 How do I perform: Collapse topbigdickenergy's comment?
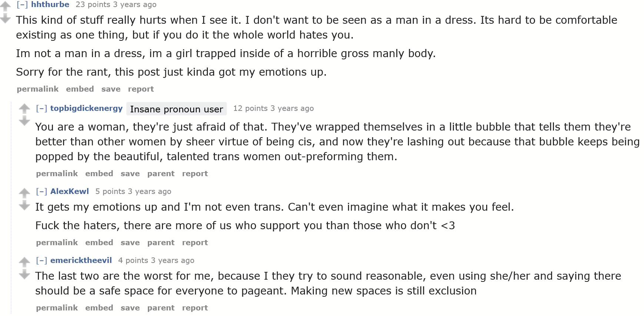(42, 108)
